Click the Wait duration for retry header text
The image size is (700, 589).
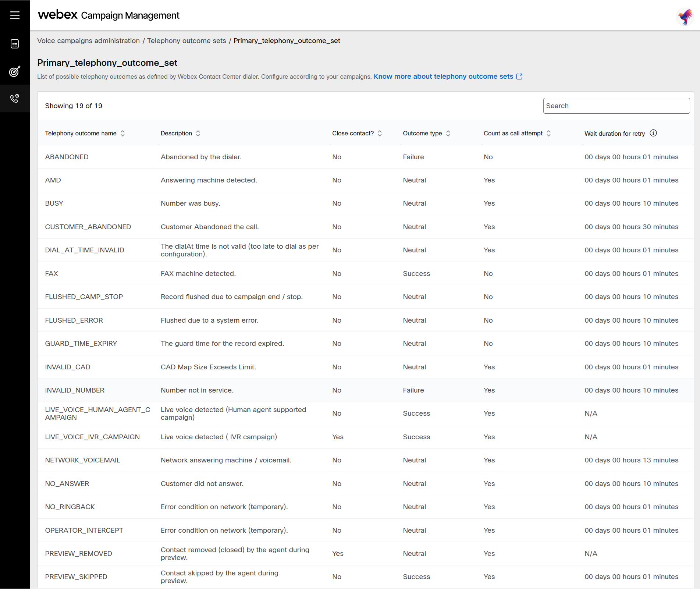tap(615, 134)
